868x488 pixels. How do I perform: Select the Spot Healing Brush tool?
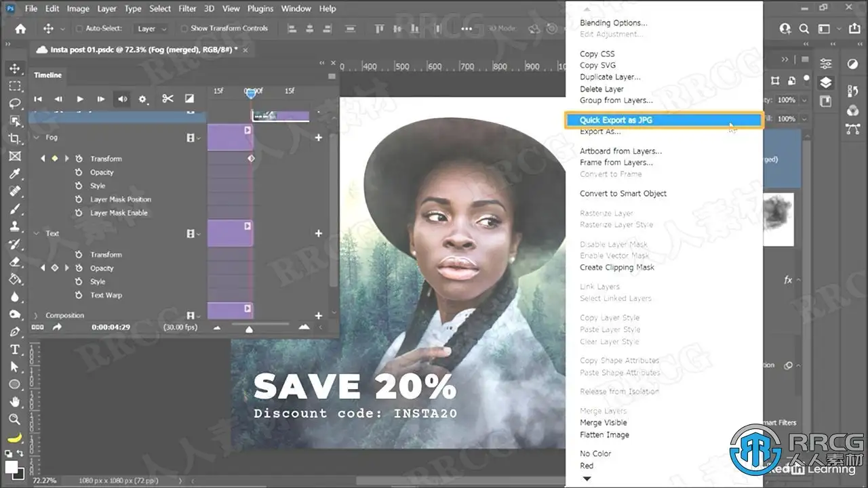click(x=14, y=192)
